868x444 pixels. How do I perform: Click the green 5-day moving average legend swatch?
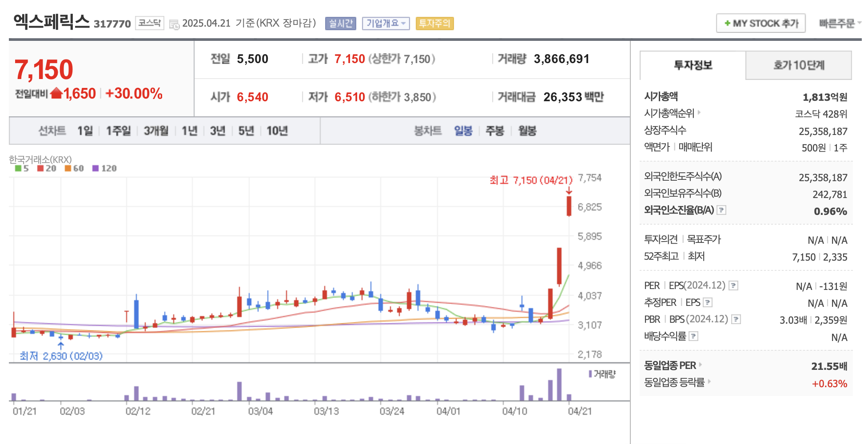(x=18, y=168)
